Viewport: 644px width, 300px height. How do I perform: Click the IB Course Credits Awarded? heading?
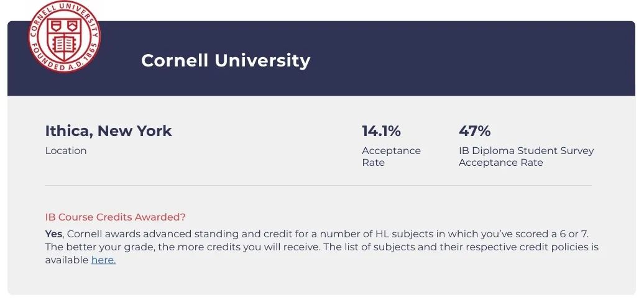[116, 217]
